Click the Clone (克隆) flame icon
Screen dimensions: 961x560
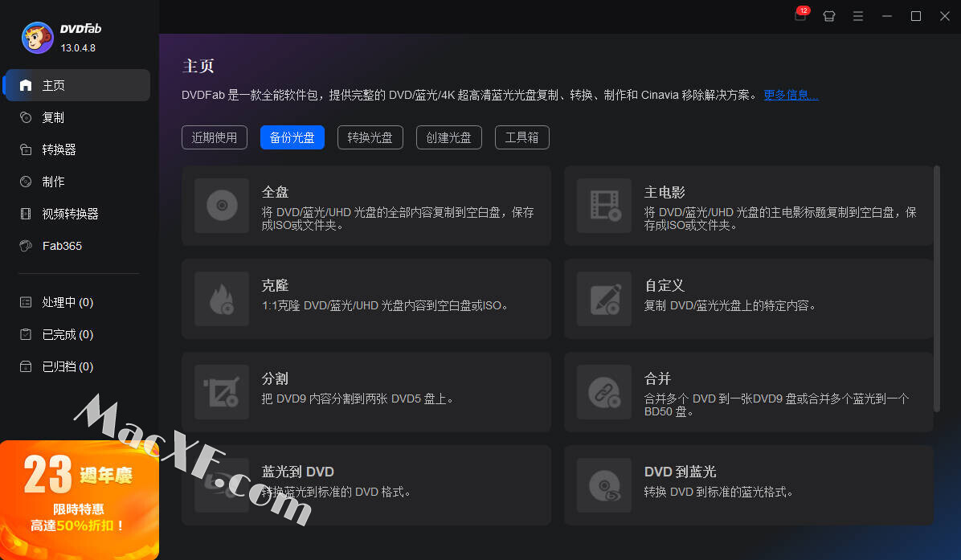(222, 299)
